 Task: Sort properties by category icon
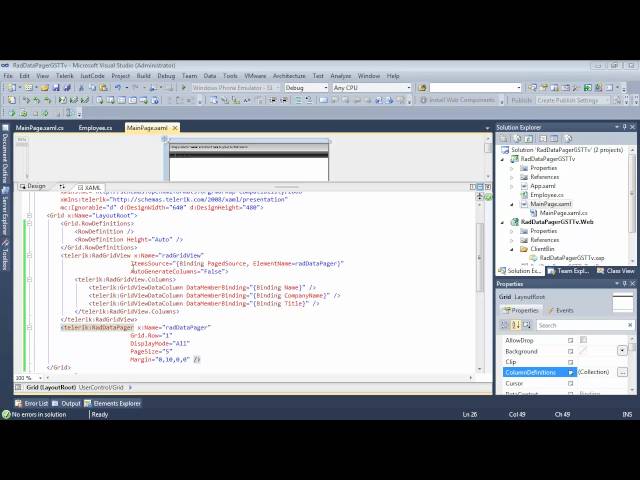coord(504,325)
